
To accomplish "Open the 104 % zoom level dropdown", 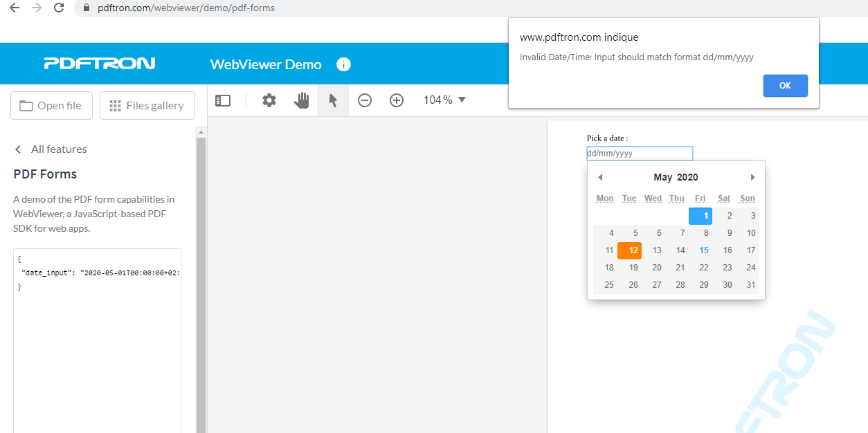I will point(444,100).
